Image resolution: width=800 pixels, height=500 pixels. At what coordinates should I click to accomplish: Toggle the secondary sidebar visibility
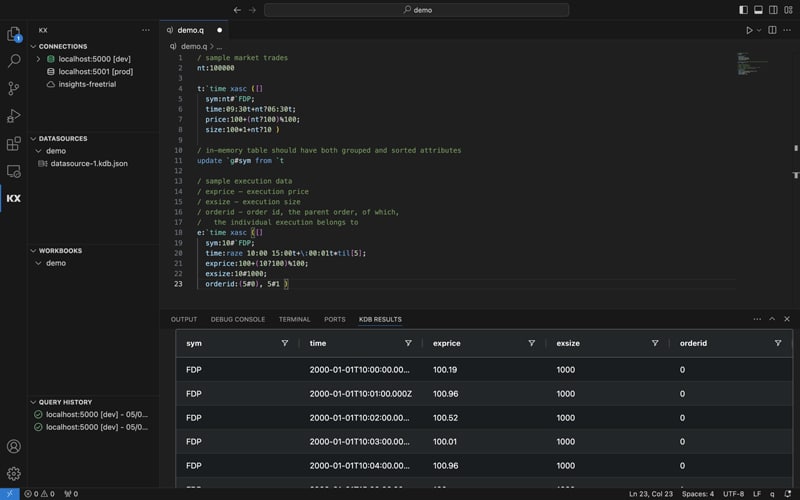[x=771, y=9]
